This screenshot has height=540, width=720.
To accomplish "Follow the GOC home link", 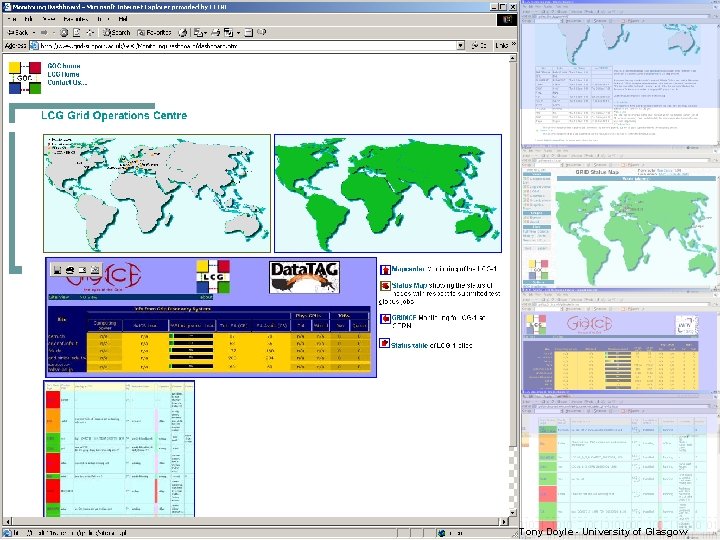I will [x=64, y=66].
